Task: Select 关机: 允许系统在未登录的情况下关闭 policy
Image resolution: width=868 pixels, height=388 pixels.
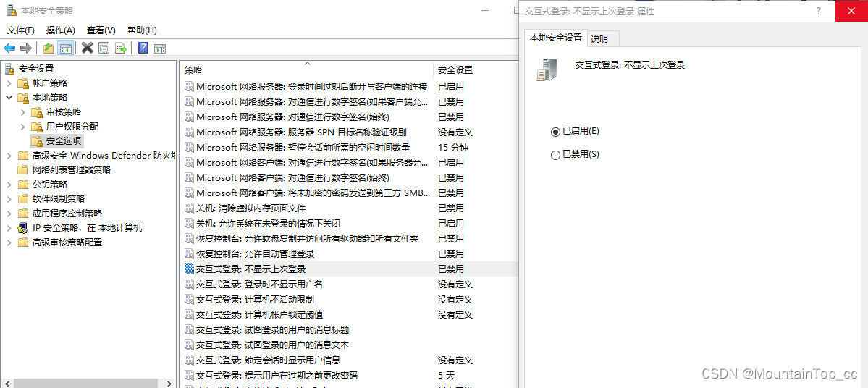Action: pyautogui.click(x=268, y=223)
